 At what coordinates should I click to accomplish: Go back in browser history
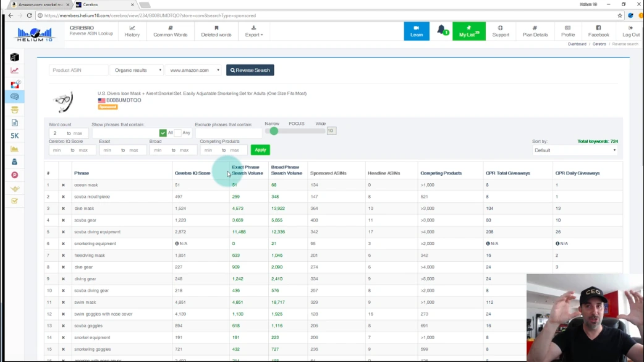[x=11, y=15]
